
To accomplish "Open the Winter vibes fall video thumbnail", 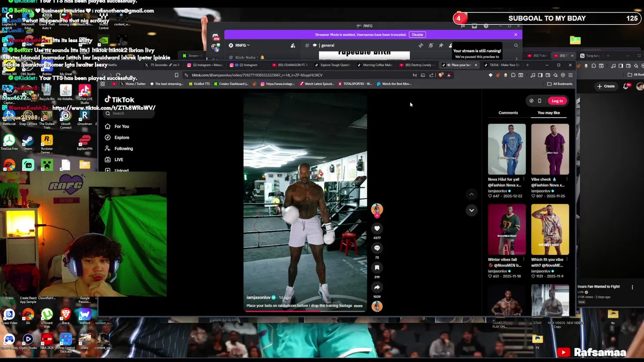I will tap(507, 230).
